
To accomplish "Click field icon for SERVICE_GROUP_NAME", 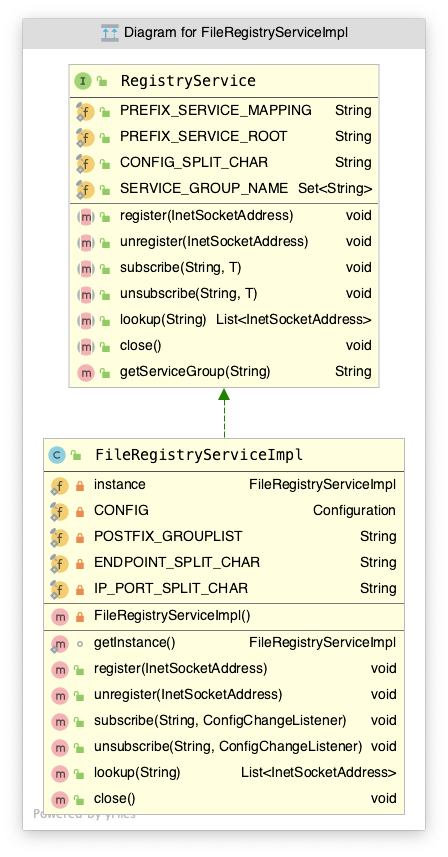I will click(85, 189).
